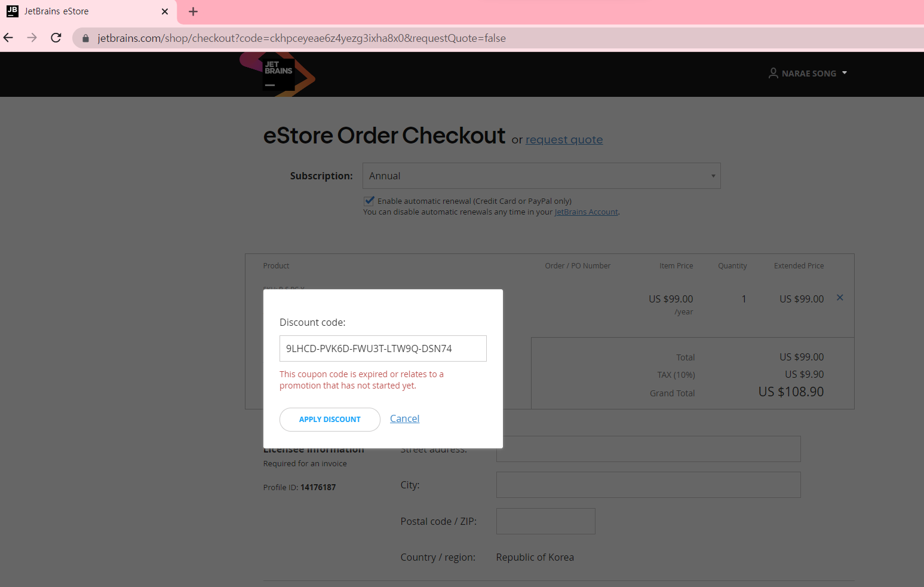Remove the product with the X icon
924x587 pixels.
840,298
